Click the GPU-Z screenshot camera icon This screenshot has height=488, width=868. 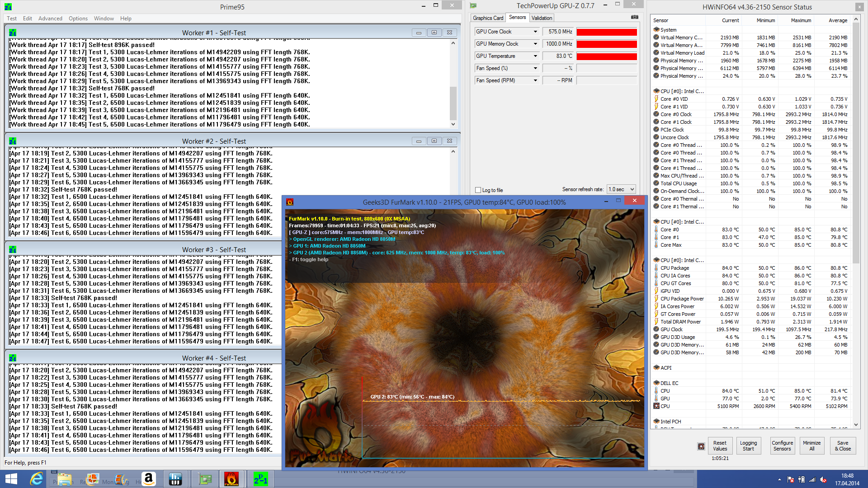click(634, 17)
